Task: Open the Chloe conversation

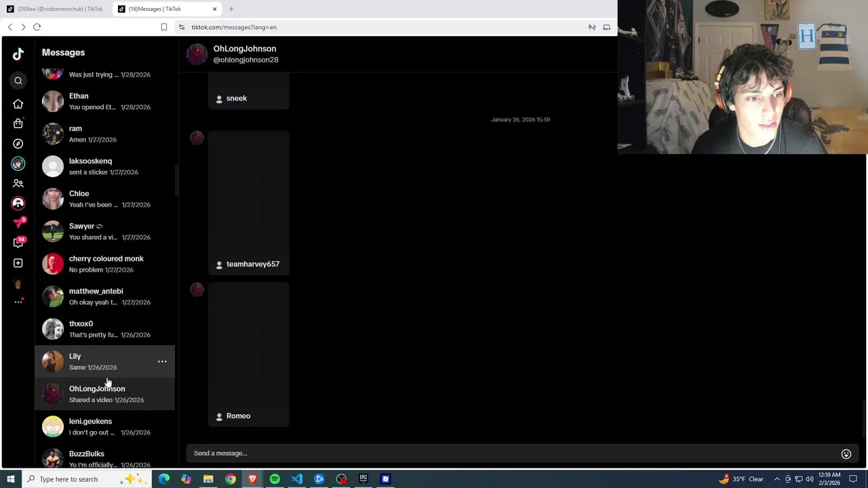Action: click(105, 199)
